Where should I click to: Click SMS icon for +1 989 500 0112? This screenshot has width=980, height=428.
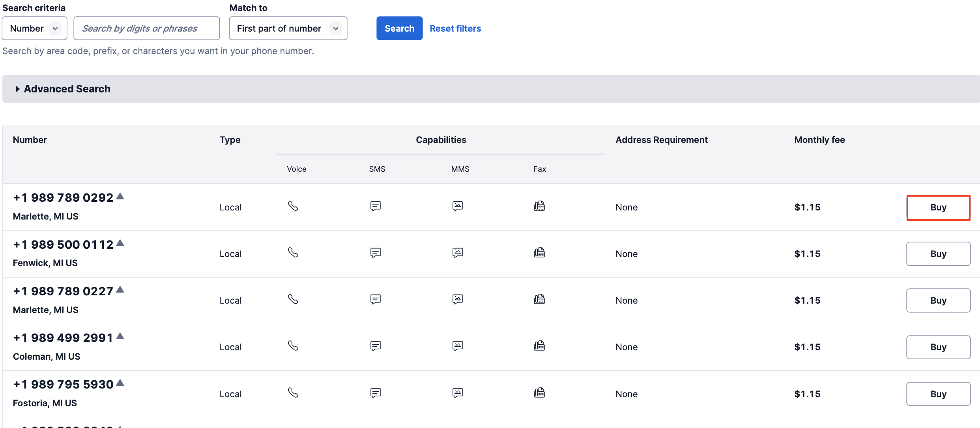pos(375,253)
